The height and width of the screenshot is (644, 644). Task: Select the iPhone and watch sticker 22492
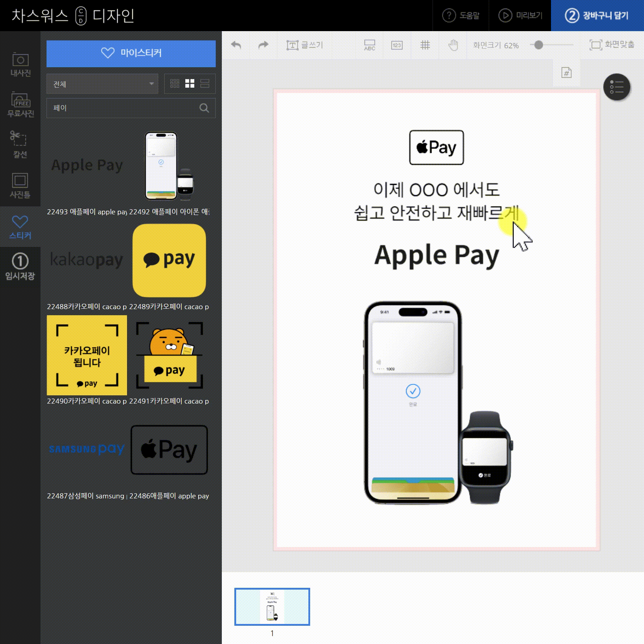click(x=169, y=166)
